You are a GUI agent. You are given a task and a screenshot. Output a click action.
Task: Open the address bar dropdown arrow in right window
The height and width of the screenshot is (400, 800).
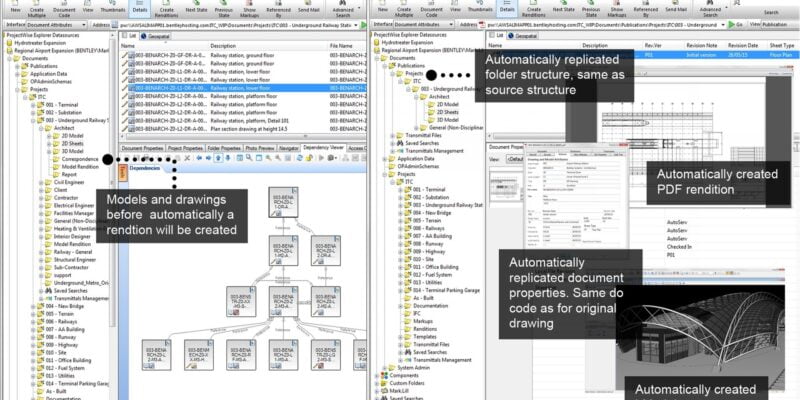722,24
